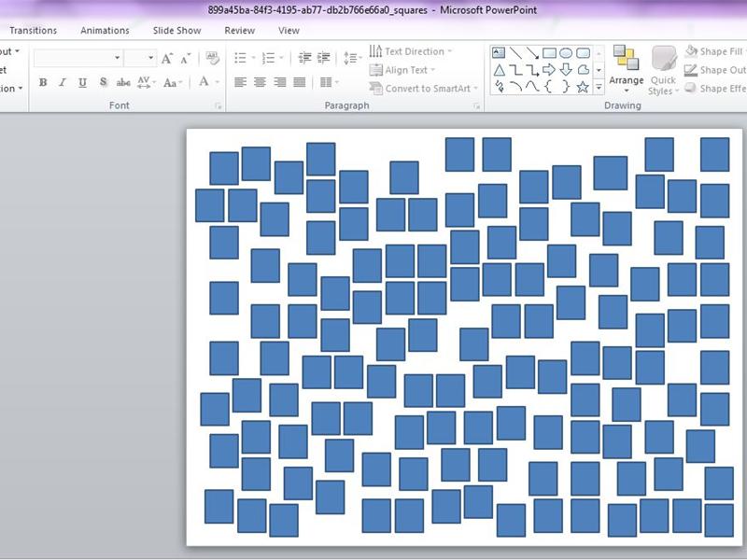Open the font size dropdown

[149, 58]
